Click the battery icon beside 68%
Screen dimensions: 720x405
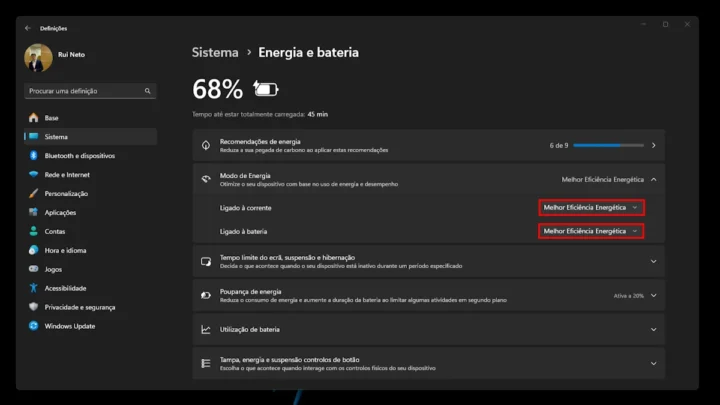(x=266, y=90)
